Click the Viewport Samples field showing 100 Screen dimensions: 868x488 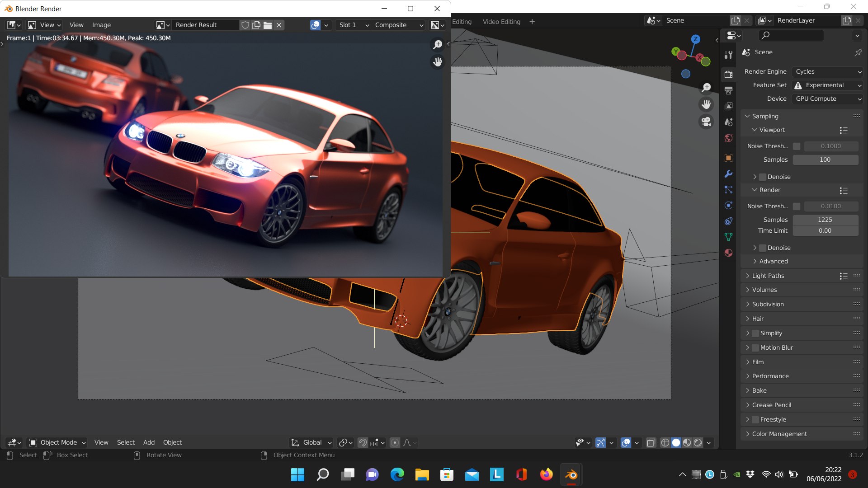click(x=826, y=160)
